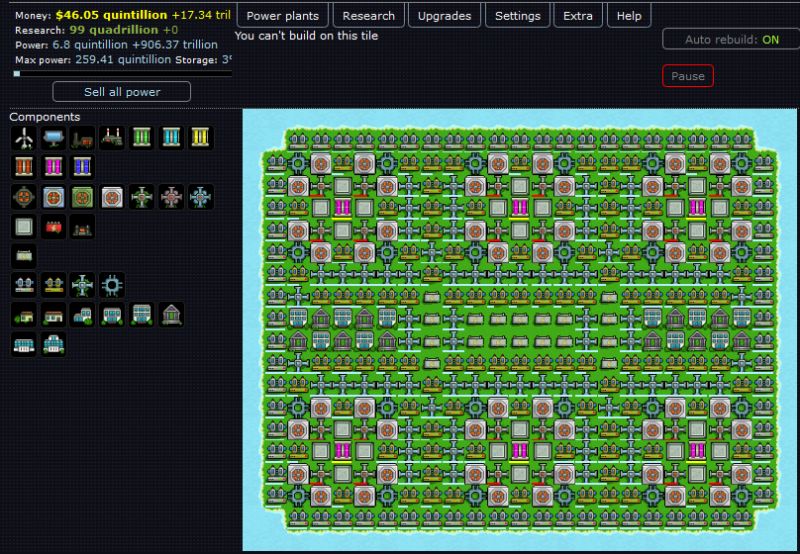Choose the round dark generator component
This screenshot has height=554, width=800.
(x=23, y=197)
